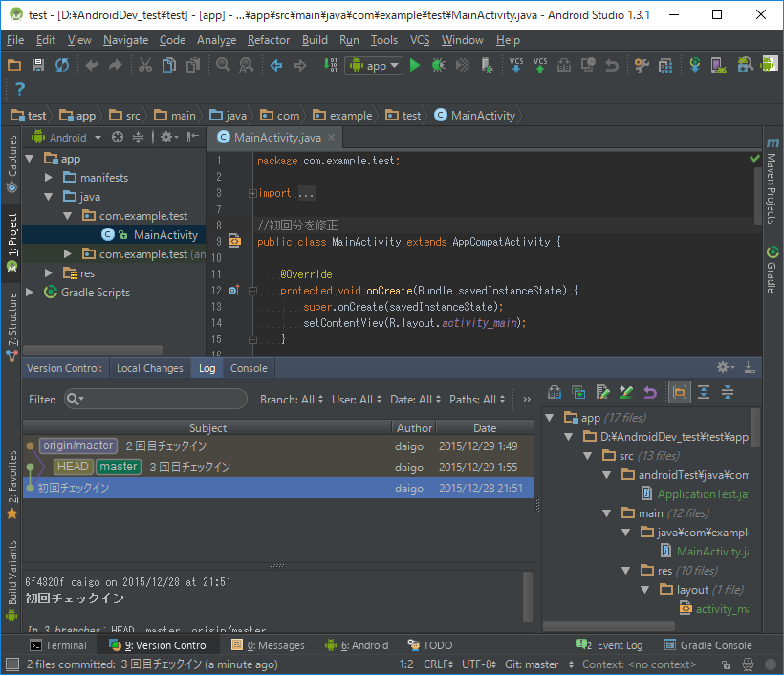
Task: Click the Redo toolbar icon
Action: [x=115, y=65]
